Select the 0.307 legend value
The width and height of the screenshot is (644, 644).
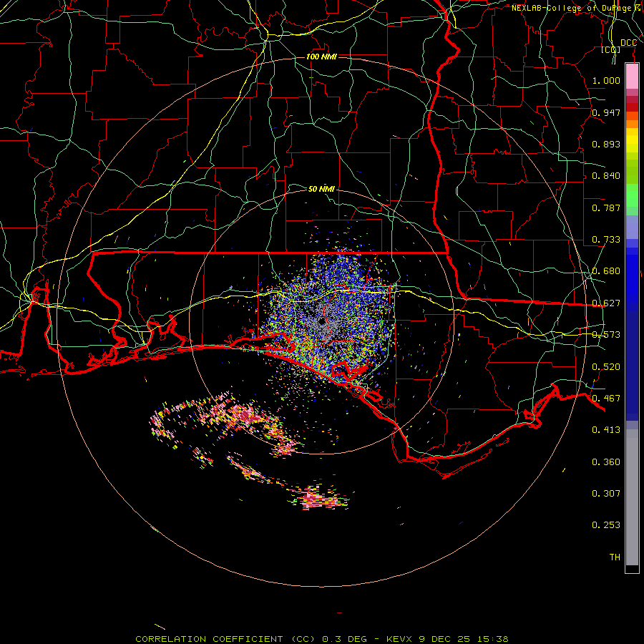606,494
